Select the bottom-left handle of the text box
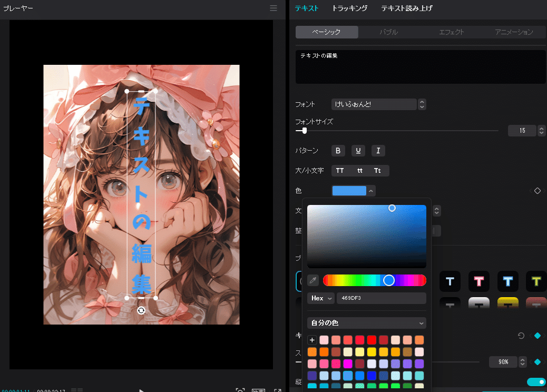 click(x=127, y=298)
